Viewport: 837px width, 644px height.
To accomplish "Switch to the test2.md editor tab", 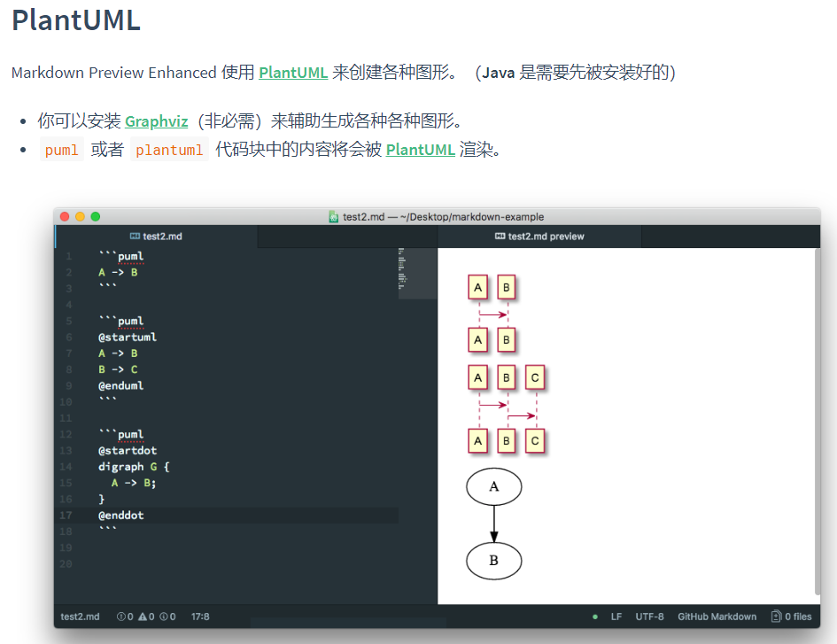I will coord(157,236).
